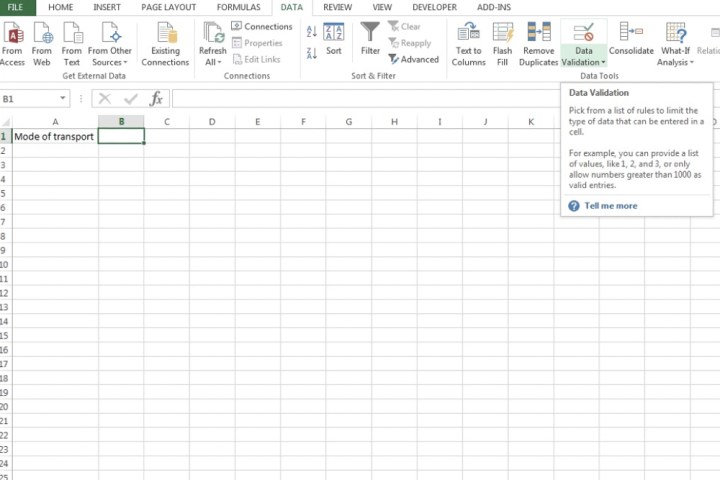The image size is (720, 480).
Task: Click the Insert Function fx button
Action: tap(156, 99)
